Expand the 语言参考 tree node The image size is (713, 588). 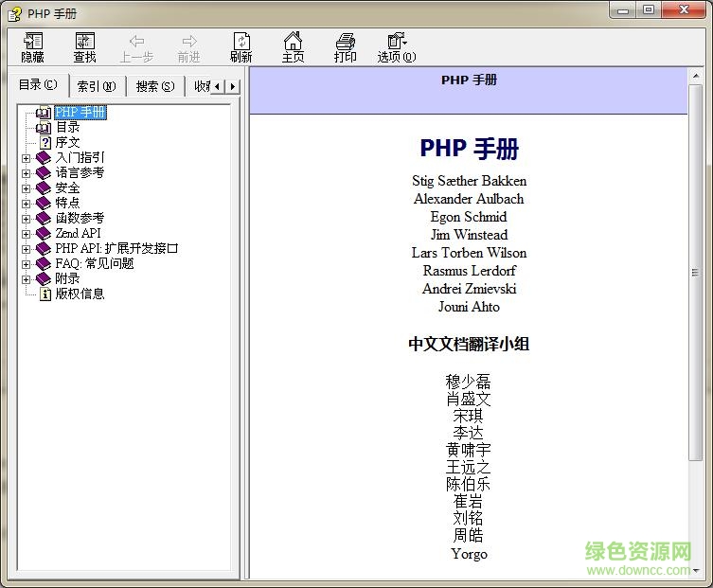pyautogui.click(x=26, y=173)
